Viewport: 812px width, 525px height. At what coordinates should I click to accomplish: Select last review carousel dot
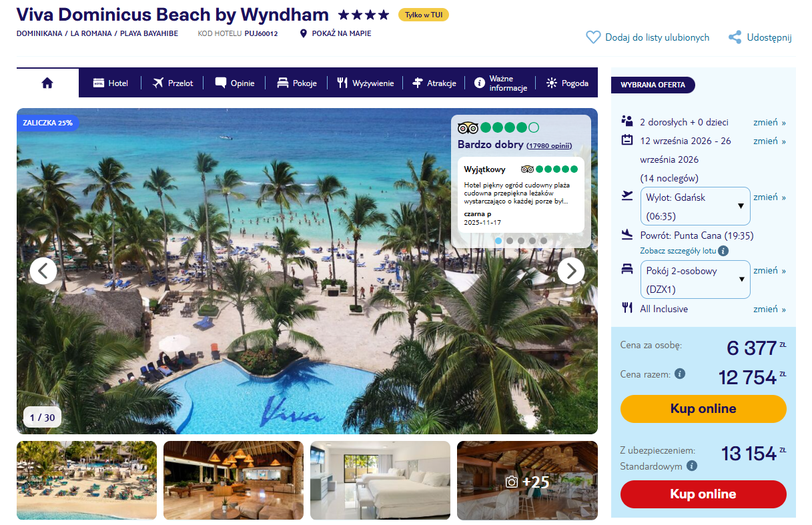(544, 241)
